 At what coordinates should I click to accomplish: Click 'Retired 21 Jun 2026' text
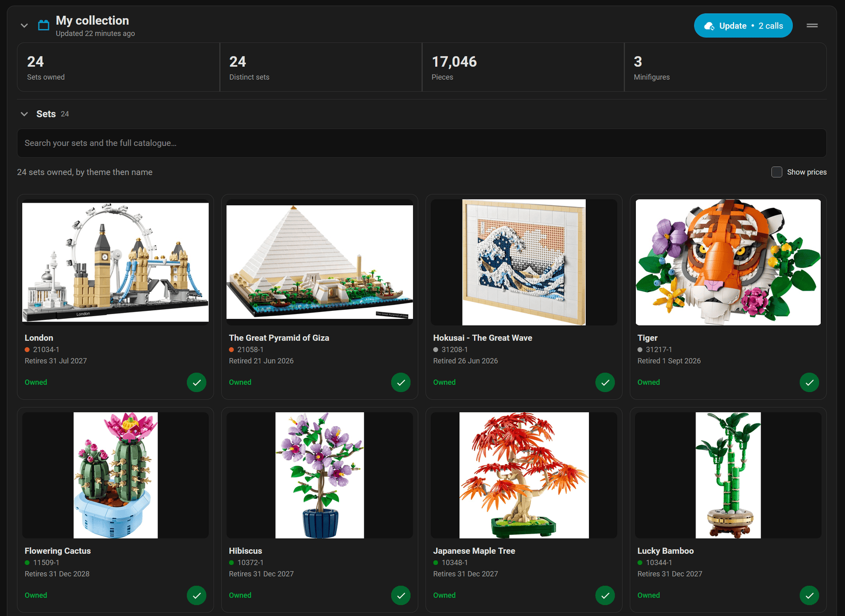pyautogui.click(x=261, y=361)
